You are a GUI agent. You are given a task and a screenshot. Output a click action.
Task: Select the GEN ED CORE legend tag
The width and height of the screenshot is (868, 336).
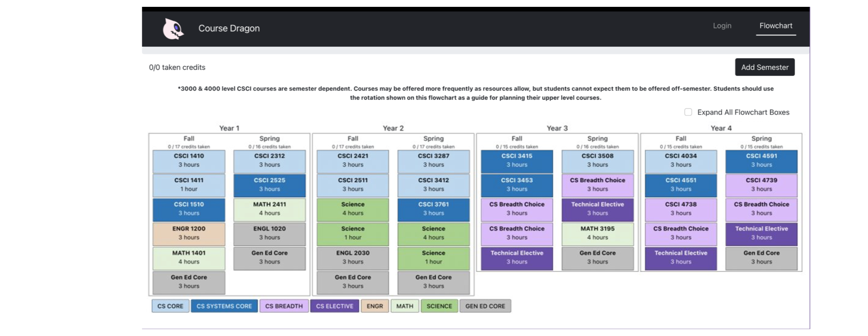pyautogui.click(x=485, y=306)
